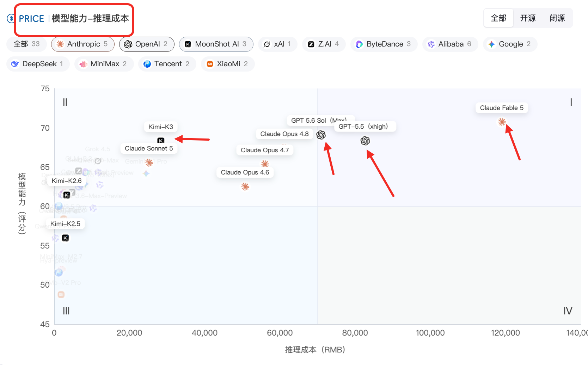Screen dimensions: 588x368
Task: Toggle the ByteDance 3 filter chip
Action: click(384, 44)
